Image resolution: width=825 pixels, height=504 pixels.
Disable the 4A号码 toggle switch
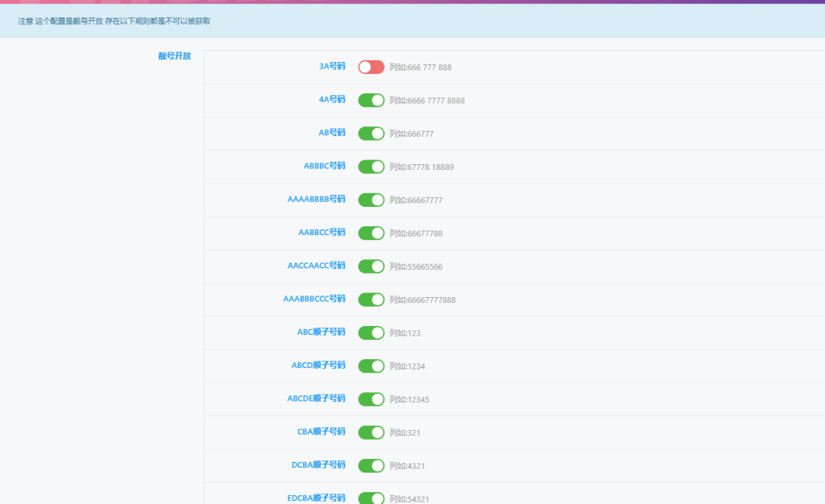click(371, 100)
